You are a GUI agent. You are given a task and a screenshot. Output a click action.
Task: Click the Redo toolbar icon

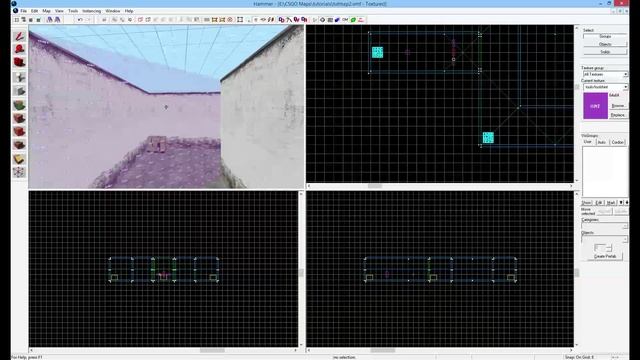click(x=87, y=20)
